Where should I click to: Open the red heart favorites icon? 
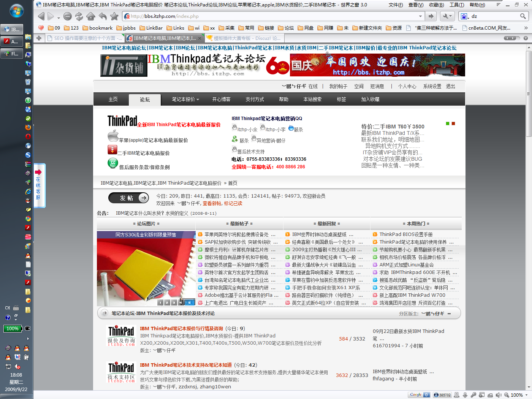click(x=41, y=28)
